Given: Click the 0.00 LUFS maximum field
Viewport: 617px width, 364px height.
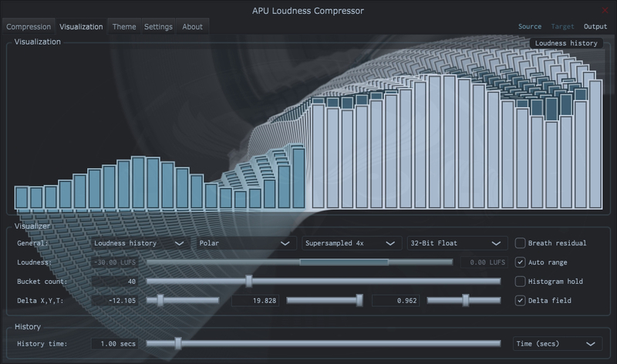Looking at the screenshot, I should (x=484, y=262).
